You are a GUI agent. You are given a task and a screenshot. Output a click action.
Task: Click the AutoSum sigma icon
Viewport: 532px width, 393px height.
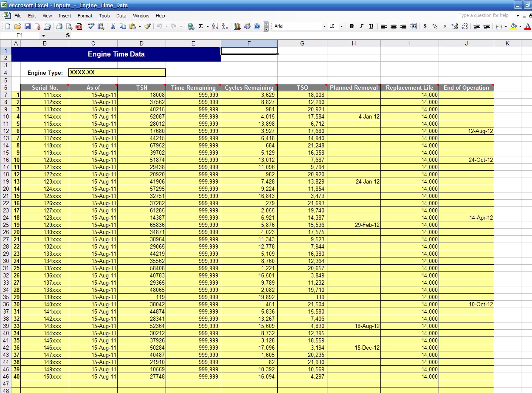click(200, 26)
